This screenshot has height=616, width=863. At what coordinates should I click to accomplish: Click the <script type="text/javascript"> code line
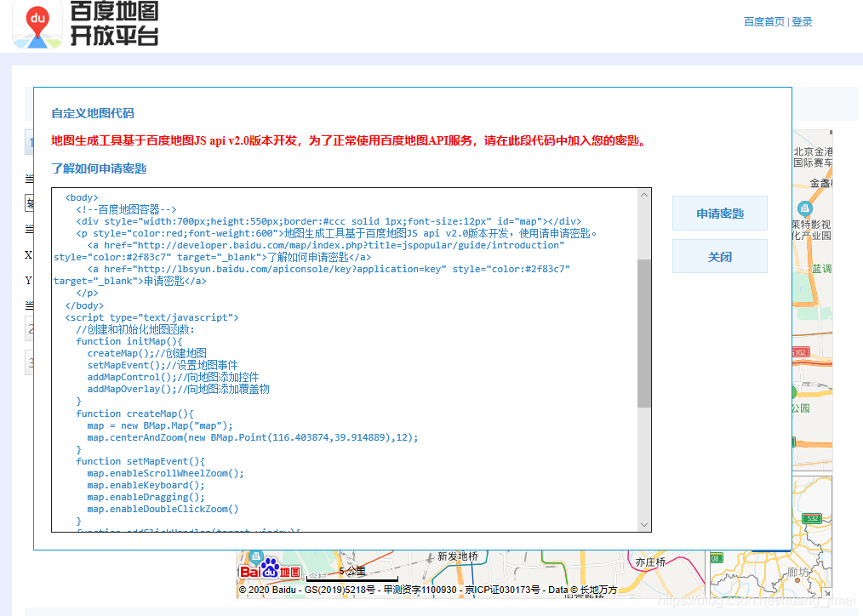151,317
